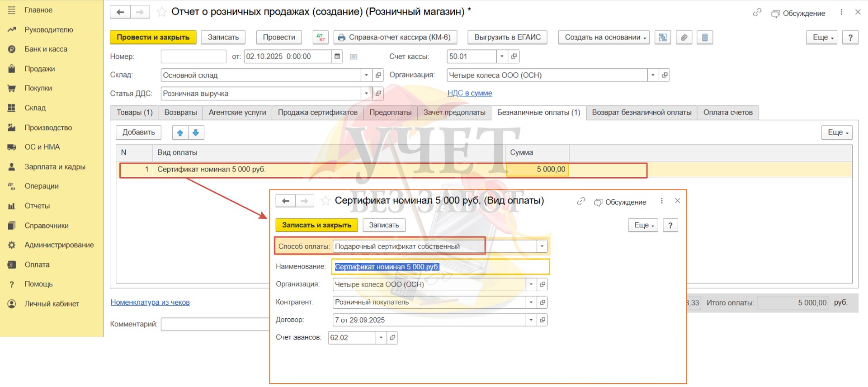Screen dimensions: 868x387
Task: Add the retail sales report to favorites
Action: pyautogui.click(x=161, y=12)
